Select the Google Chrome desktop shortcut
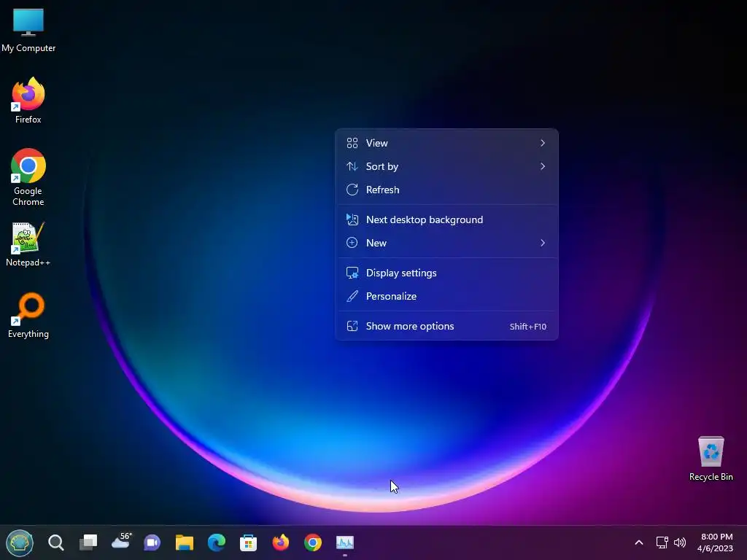Screen dimensions: 747x560 pos(28,177)
